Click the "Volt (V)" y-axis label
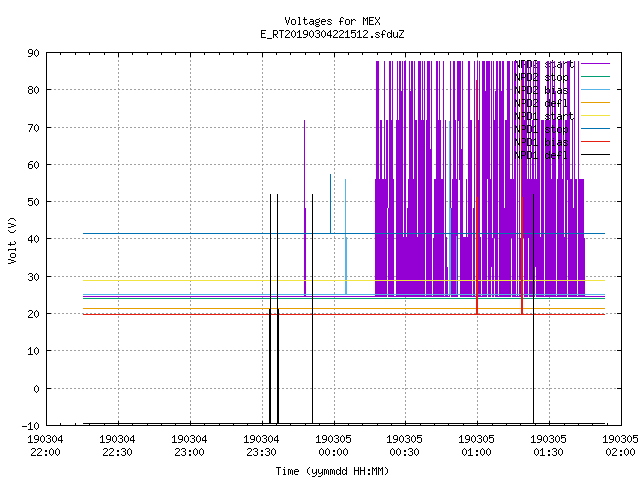 (x=12, y=240)
